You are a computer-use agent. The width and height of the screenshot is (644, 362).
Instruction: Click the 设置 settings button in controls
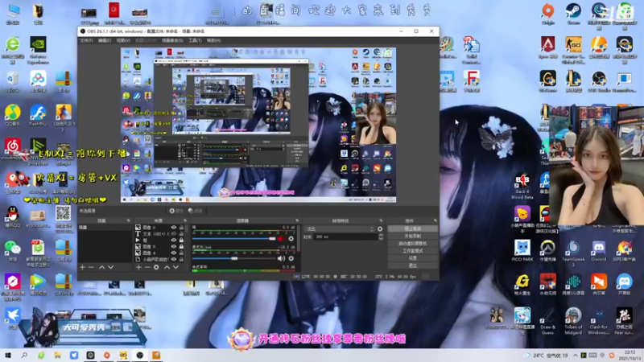[x=412, y=257]
